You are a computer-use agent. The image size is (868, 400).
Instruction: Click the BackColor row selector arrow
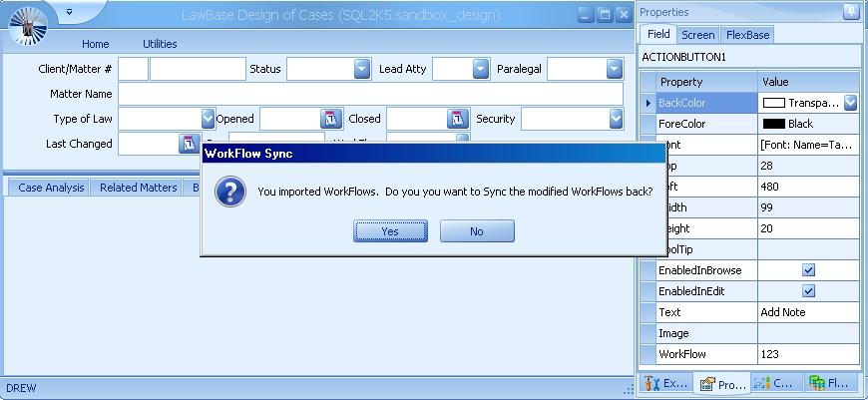pos(648,103)
